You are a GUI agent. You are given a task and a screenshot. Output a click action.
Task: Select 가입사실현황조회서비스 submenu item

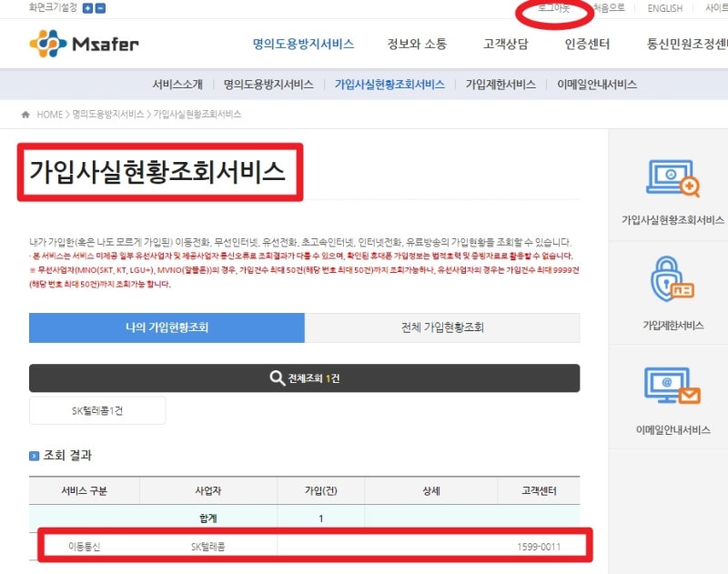[389, 85]
